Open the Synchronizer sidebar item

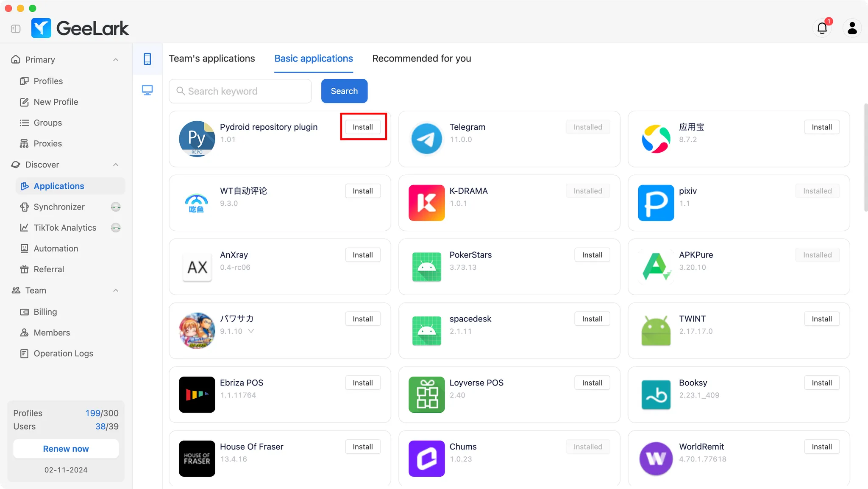59,207
